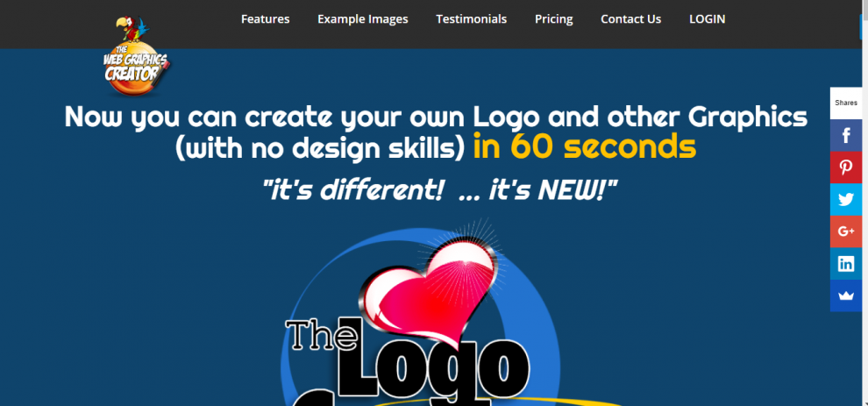Go to the Example Images section
The width and height of the screenshot is (868, 406).
click(x=363, y=18)
